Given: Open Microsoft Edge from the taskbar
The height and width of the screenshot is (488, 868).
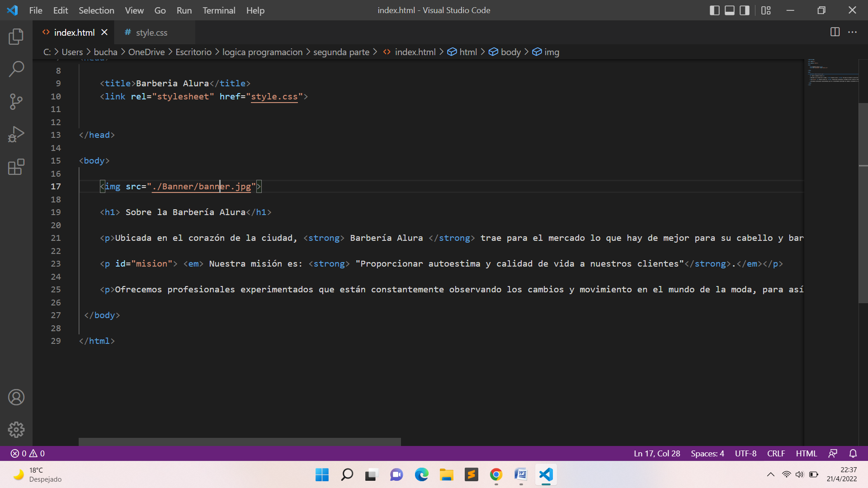Looking at the screenshot, I should click(421, 474).
